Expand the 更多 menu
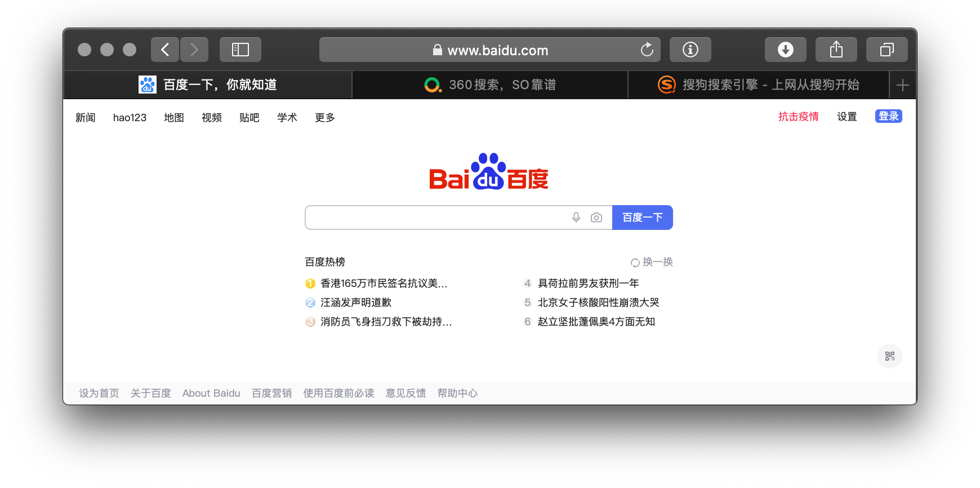Viewport: 980px width, 488px height. pyautogui.click(x=325, y=117)
